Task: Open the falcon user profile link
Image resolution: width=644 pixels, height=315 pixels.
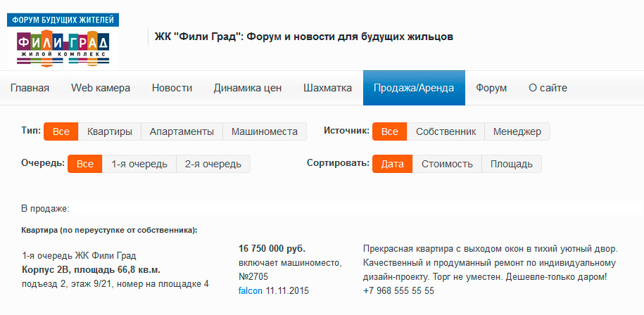Action: [251, 290]
